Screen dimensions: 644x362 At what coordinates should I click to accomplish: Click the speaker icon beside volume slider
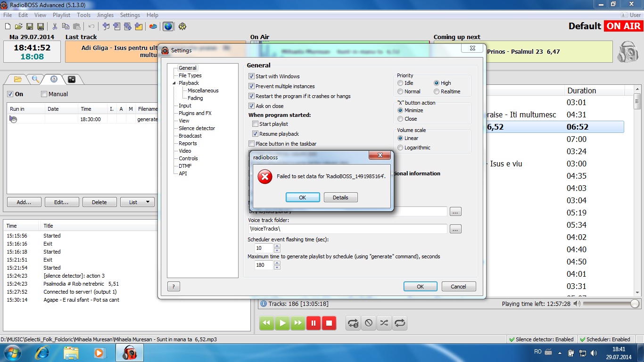coord(577,304)
